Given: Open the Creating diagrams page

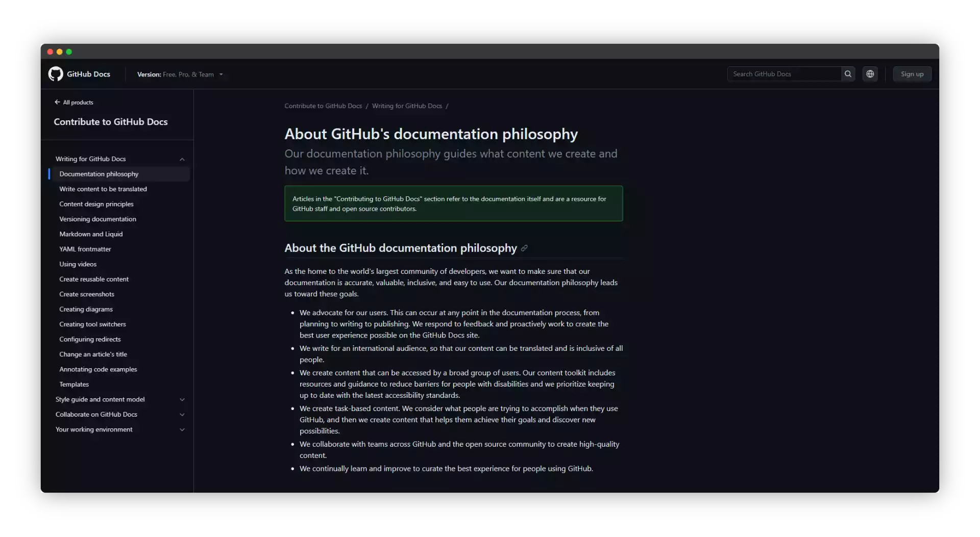Looking at the screenshot, I should click(86, 309).
